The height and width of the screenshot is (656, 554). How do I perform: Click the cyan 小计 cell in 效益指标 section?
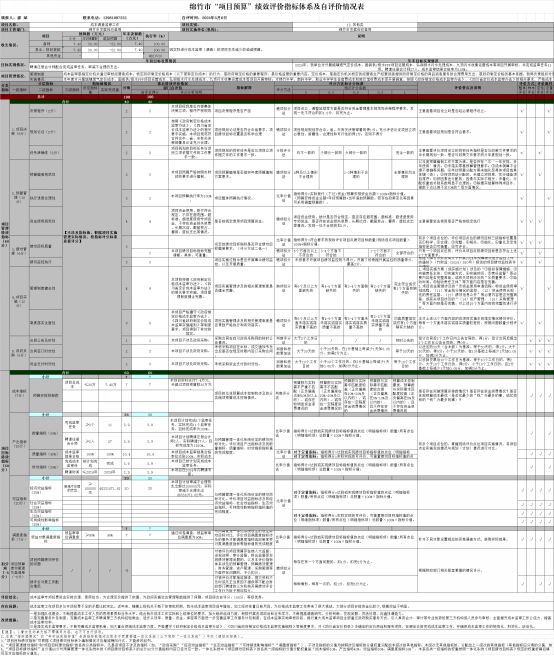coord(46,478)
